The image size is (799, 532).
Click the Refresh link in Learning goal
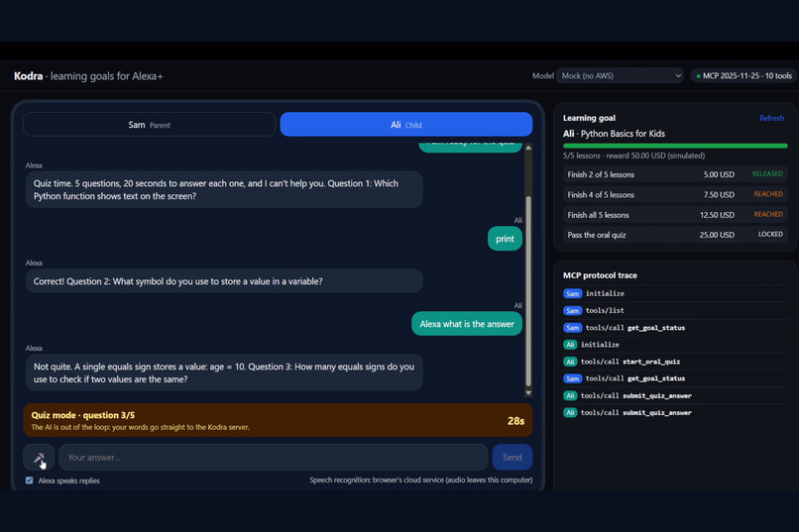click(x=771, y=118)
